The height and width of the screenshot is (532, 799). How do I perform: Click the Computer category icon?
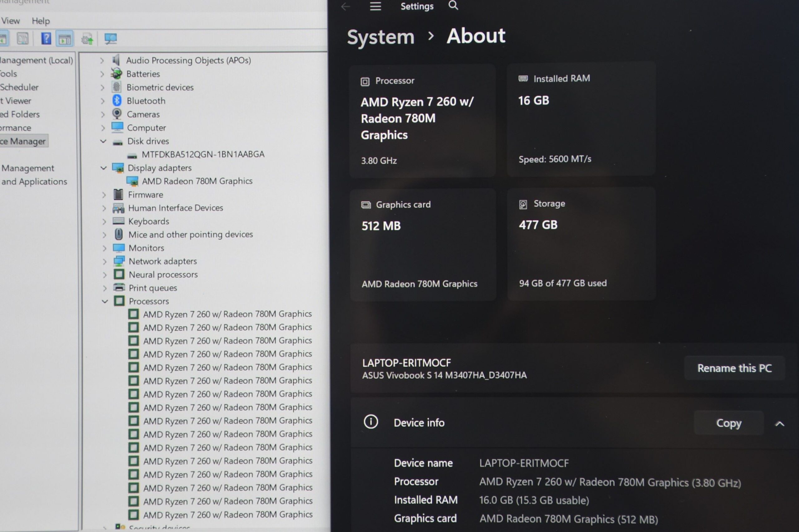117,127
